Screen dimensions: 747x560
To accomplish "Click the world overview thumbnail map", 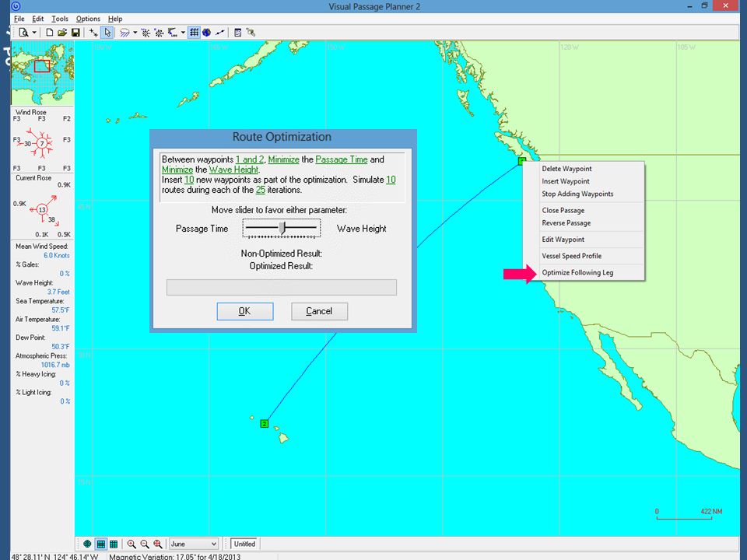I will coord(42,73).
